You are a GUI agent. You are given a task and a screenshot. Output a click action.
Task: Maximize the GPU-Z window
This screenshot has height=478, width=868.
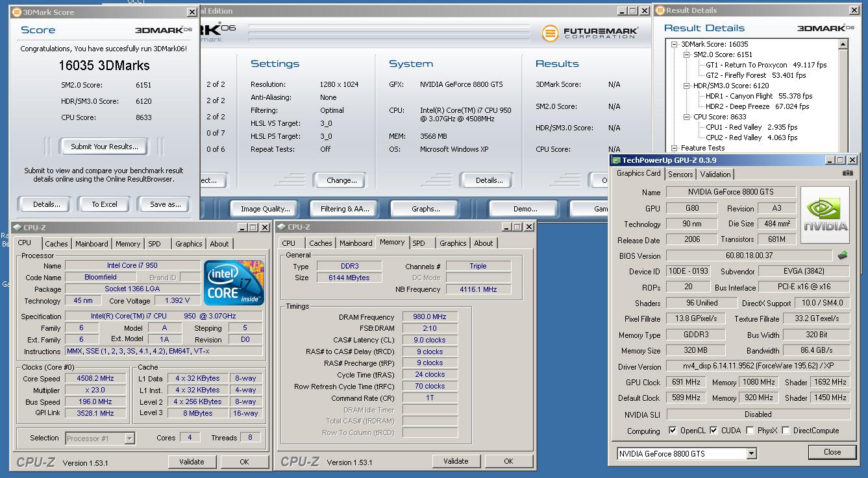[x=840, y=160]
